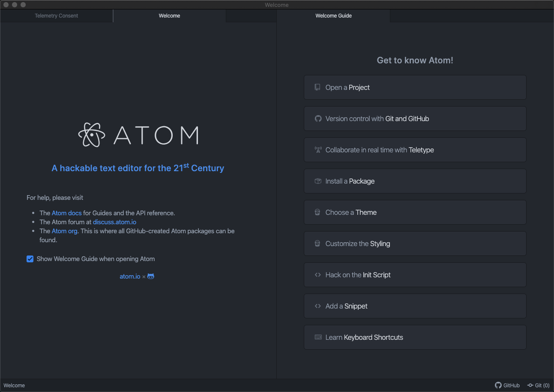Expand the Customize the Styling section
Viewport: 554px width, 392px height.
[x=415, y=244]
